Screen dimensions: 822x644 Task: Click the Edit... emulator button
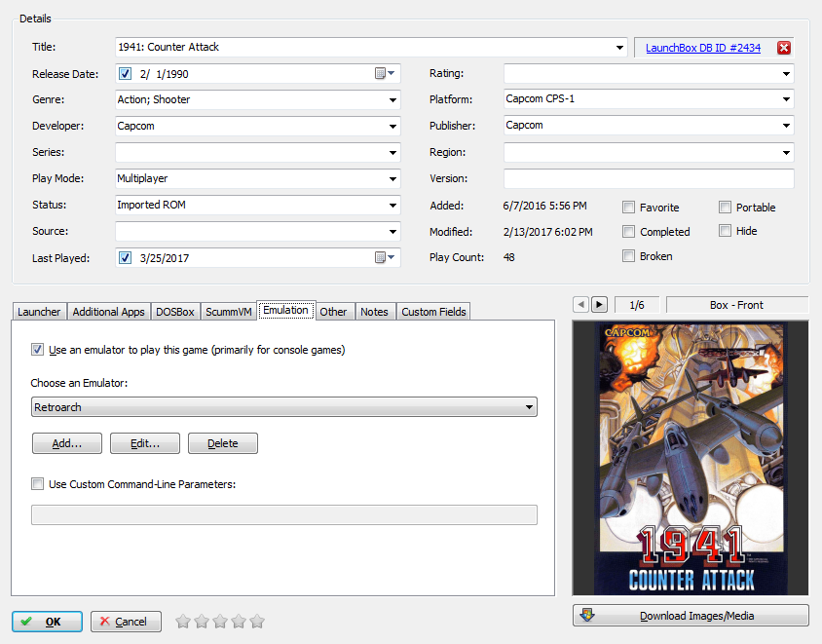pyautogui.click(x=145, y=443)
